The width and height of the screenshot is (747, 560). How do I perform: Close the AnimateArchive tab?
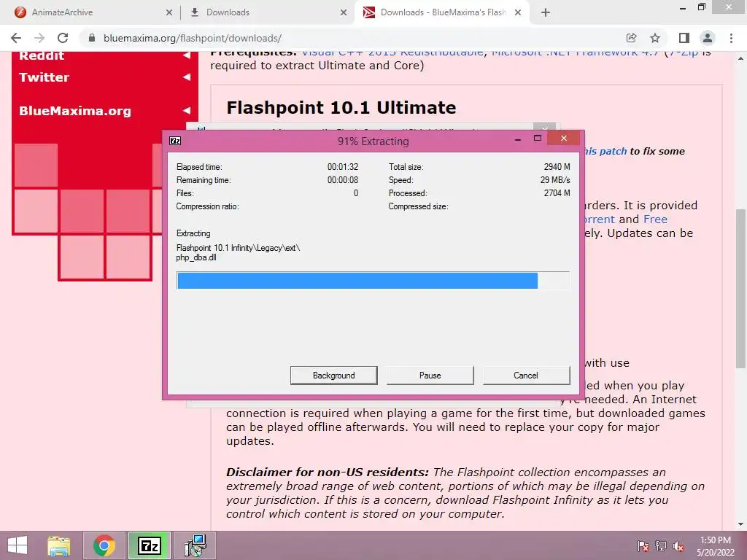pyautogui.click(x=169, y=12)
